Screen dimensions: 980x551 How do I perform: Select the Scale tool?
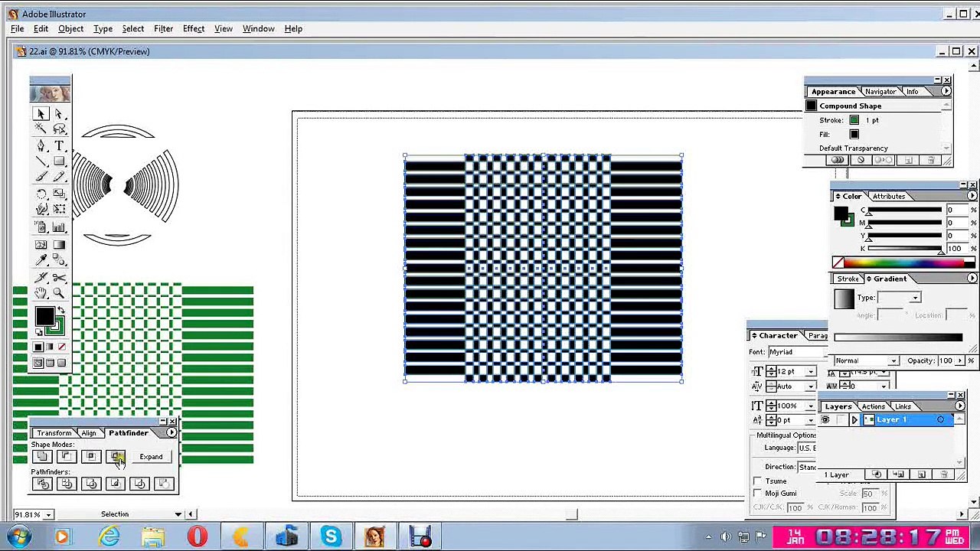point(59,194)
